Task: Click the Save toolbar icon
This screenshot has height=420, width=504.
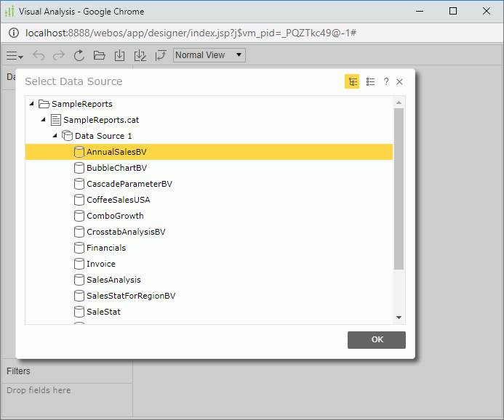Action: 120,55
